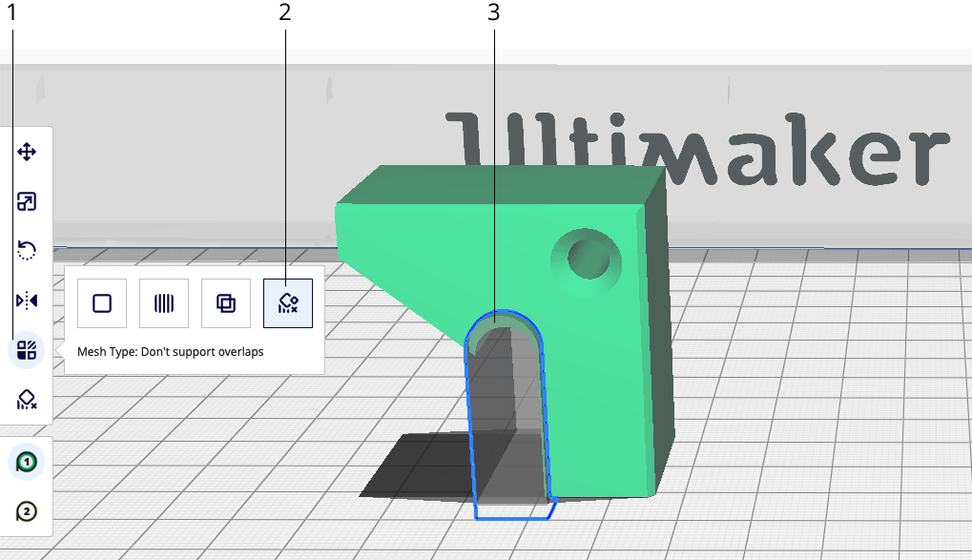The image size is (972, 560).
Task: Toggle the Don't support overlaps mesh type
Action: pos(287,302)
